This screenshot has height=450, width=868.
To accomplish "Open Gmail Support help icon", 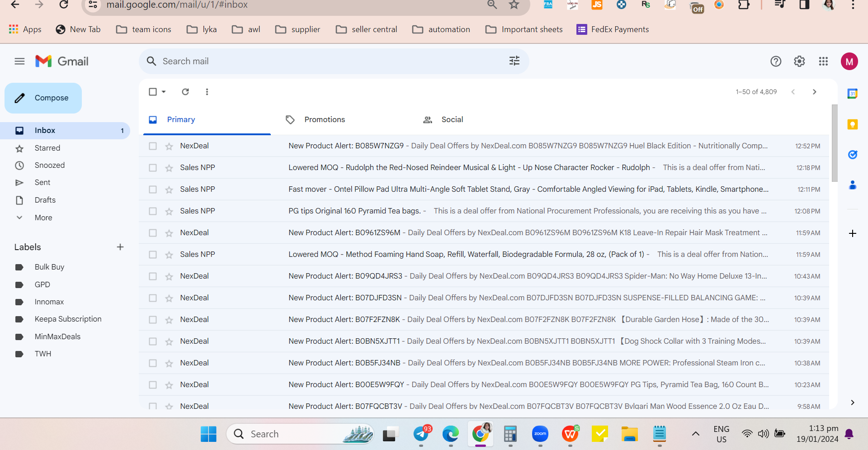I will (776, 61).
